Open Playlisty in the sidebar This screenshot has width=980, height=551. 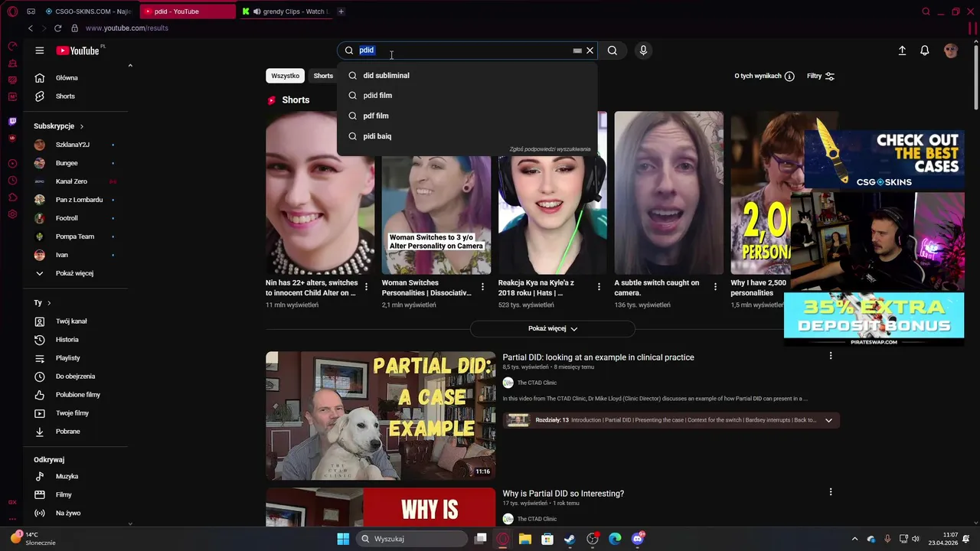click(x=77, y=358)
